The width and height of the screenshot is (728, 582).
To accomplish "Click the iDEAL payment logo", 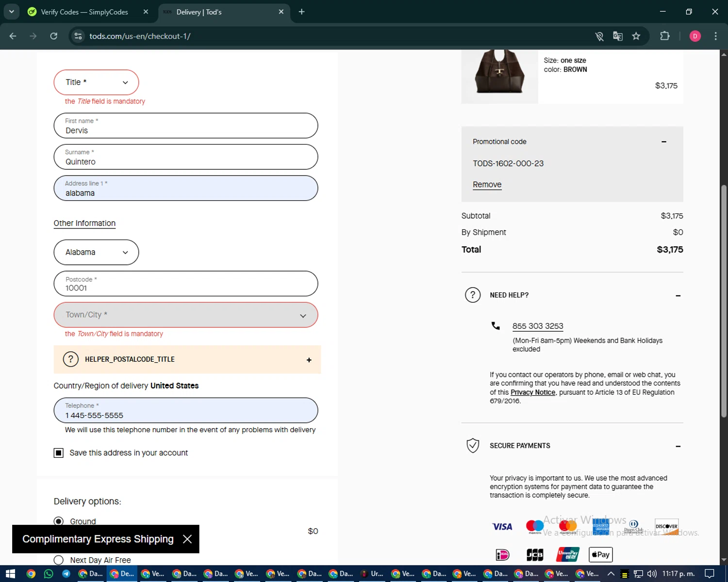I will [x=502, y=554].
